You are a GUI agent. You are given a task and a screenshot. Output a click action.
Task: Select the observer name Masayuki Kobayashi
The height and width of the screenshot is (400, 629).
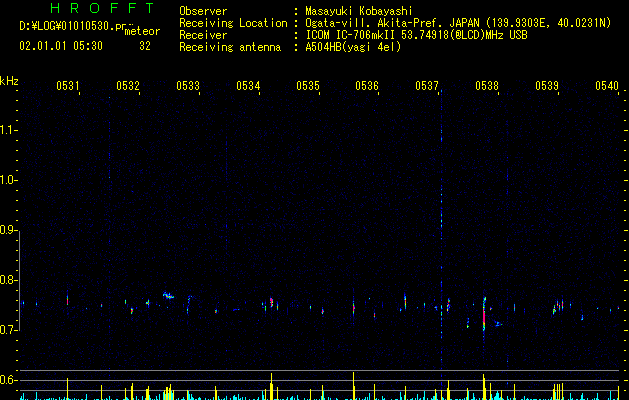[359, 11]
